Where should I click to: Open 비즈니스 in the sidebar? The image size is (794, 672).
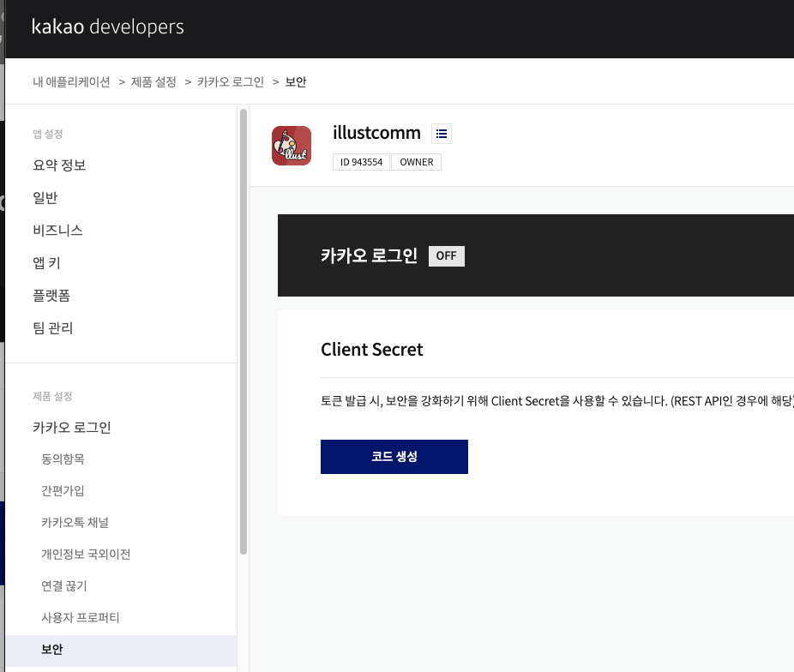[57, 231]
